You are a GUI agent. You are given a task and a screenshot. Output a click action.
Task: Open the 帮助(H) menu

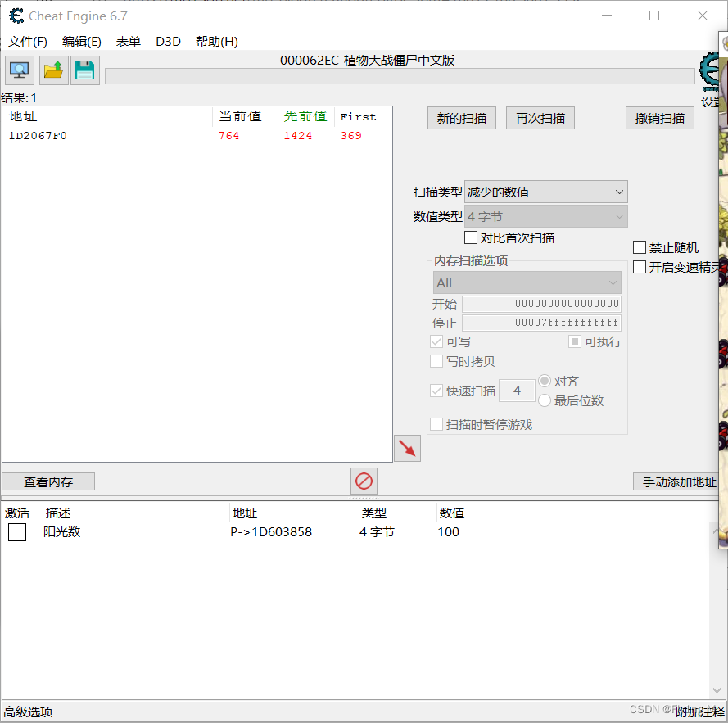pyautogui.click(x=216, y=42)
